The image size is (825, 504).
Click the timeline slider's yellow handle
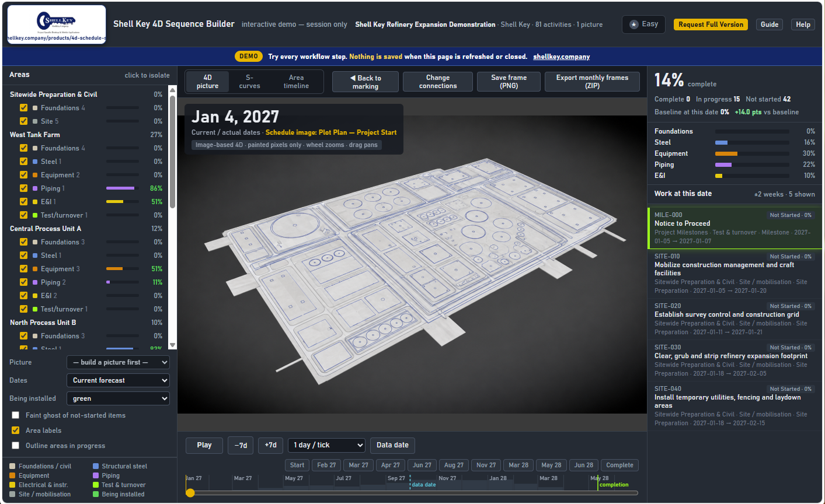pyautogui.click(x=190, y=493)
